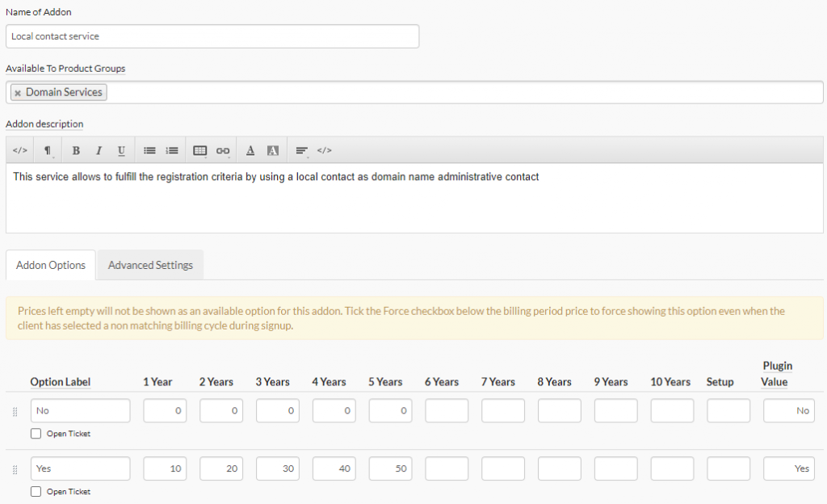The image size is (827, 504).
Task: Insert a table into the addon description
Action: [x=199, y=150]
